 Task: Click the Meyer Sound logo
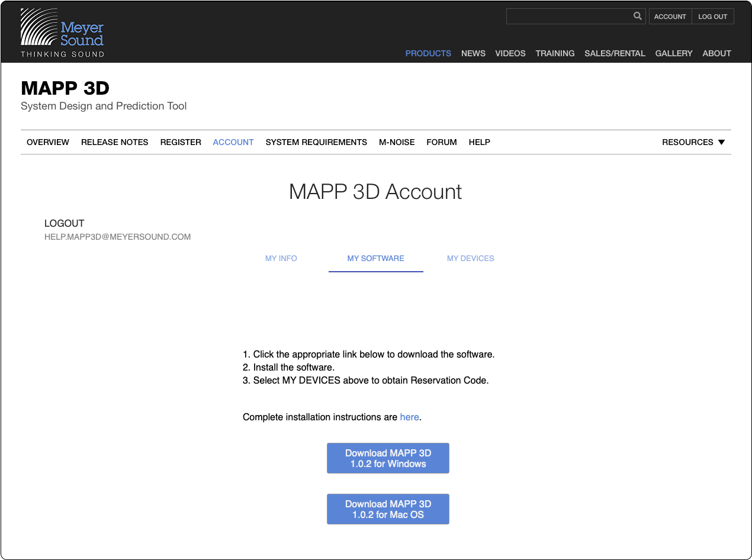coord(62,33)
